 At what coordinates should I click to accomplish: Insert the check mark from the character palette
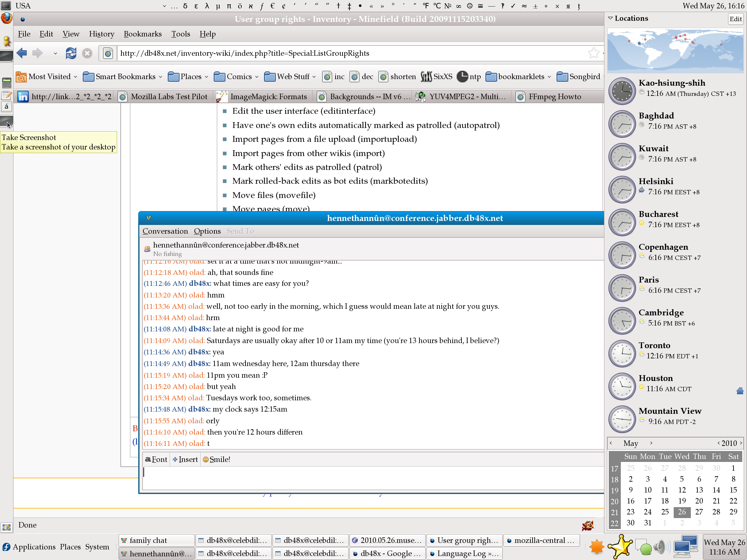pos(513,6)
